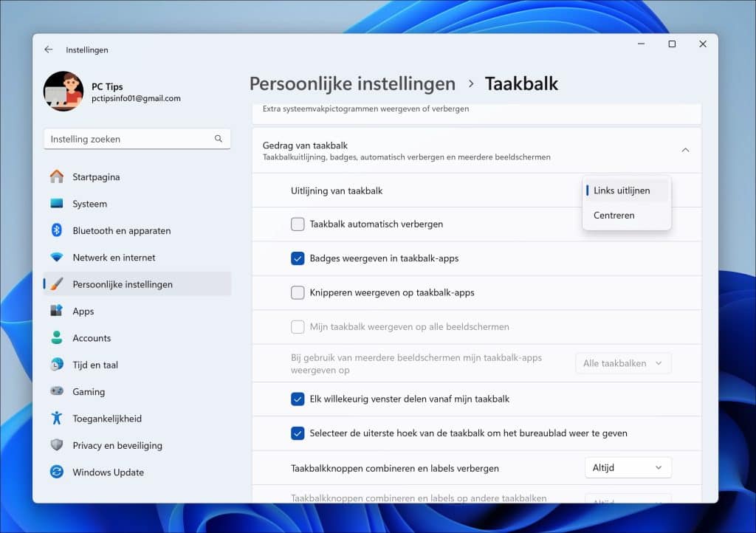756x533 pixels.
Task: Open the Altijd dropdown for Taakbalkknoppen combineren
Action: point(628,468)
